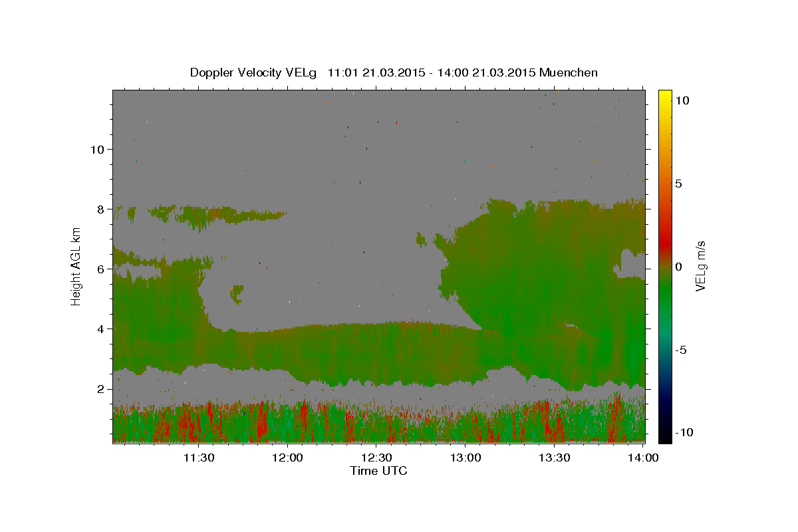Click the plot title starting 'Doppler Velocity VELg'

pos(394,72)
